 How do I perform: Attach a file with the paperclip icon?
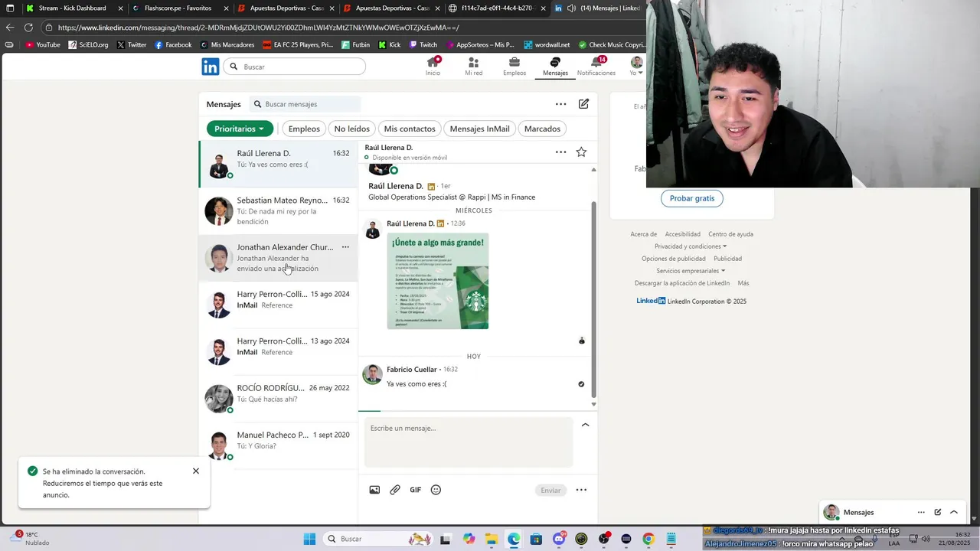tap(395, 490)
